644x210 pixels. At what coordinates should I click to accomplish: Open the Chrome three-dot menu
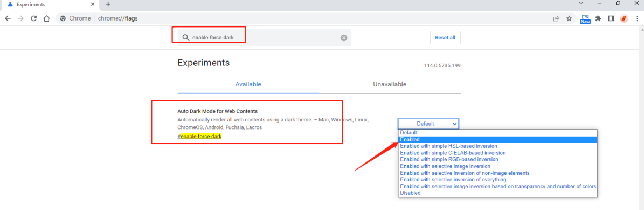[636, 18]
